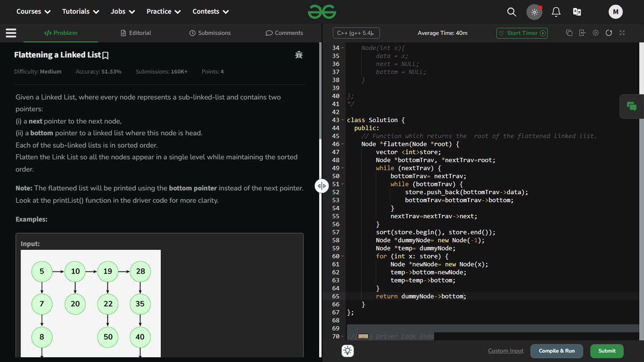This screenshot has width=644, height=362.
Task: Open the editor settings gear
Action: pos(595,33)
